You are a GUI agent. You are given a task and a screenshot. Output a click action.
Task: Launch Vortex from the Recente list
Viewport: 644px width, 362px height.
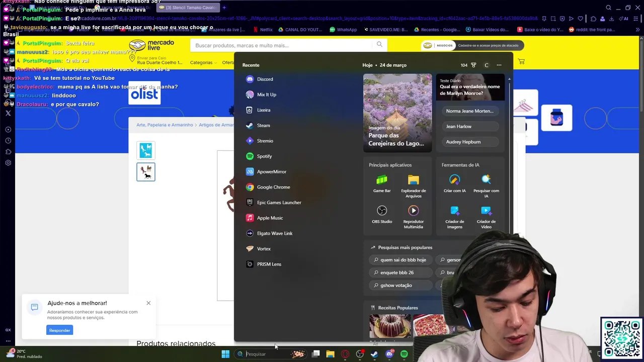pos(258,249)
